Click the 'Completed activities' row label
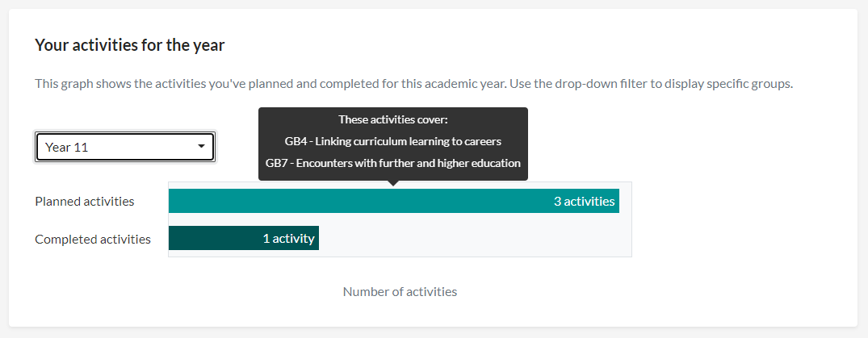The image size is (868, 338). pyautogui.click(x=93, y=240)
